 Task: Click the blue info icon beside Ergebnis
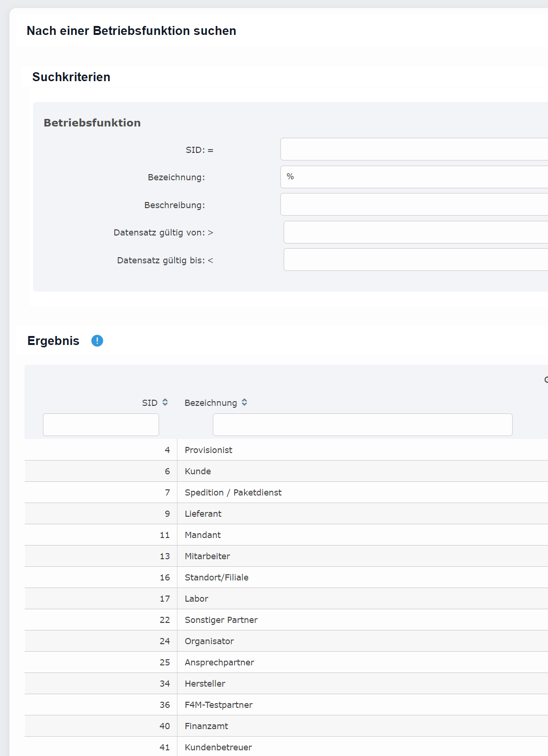(97, 341)
